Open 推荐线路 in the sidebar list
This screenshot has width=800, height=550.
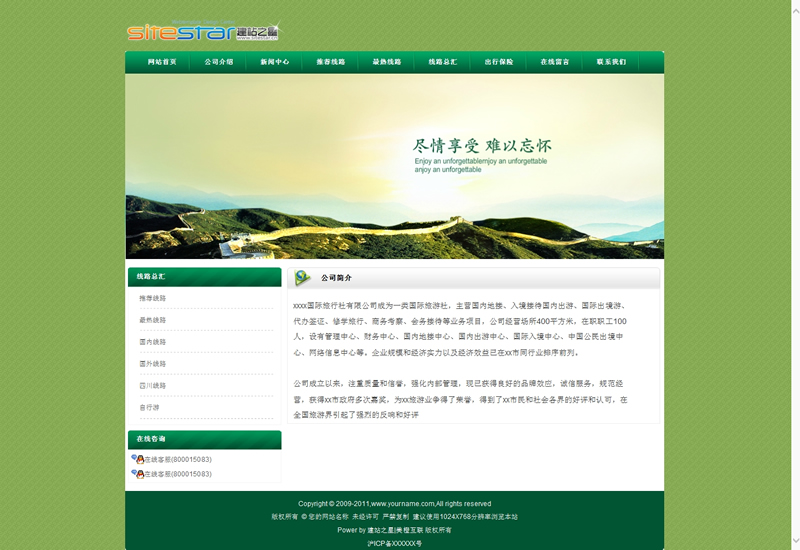click(153, 298)
